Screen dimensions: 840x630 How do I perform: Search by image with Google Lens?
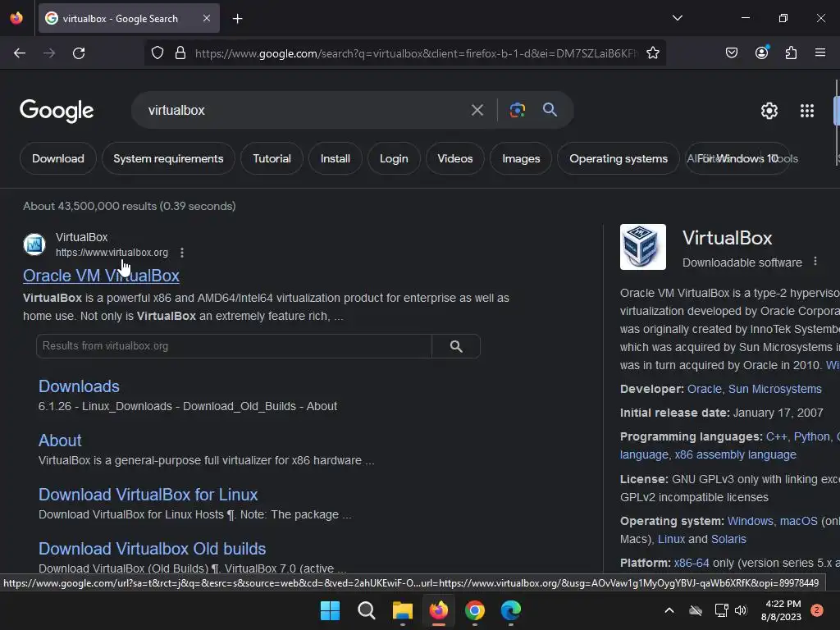tap(518, 111)
